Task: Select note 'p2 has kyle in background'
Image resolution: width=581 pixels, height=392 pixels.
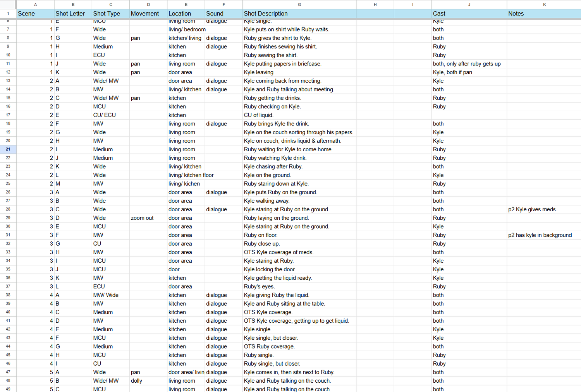Action: [544, 235]
